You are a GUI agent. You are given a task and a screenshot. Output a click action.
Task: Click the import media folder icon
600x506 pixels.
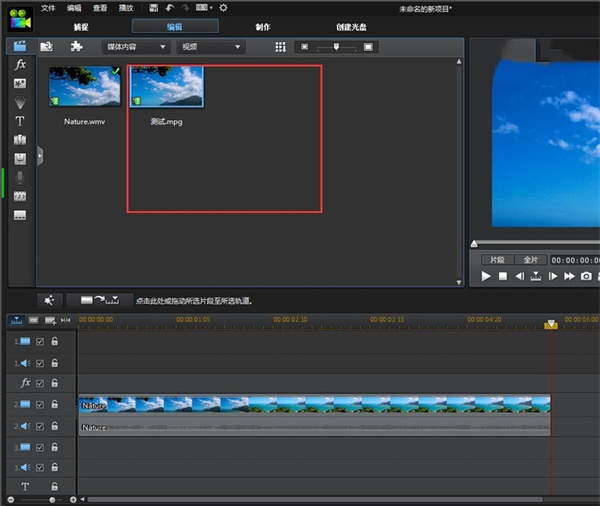point(46,46)
